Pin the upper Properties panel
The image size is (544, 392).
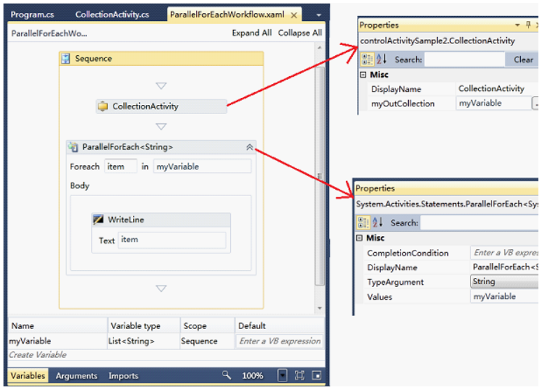point(529,24)
